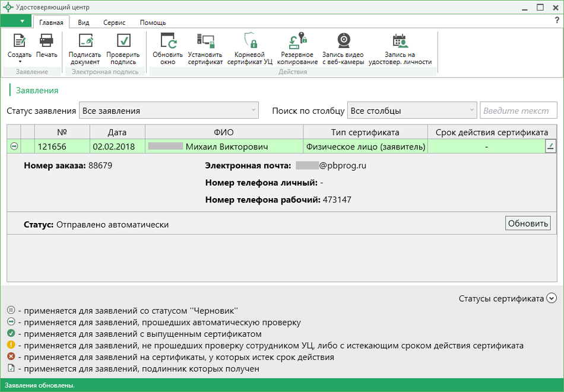The width and height of the screenshot is (564, 392).
Task: Open the column search dropdown
Action: 412,110
